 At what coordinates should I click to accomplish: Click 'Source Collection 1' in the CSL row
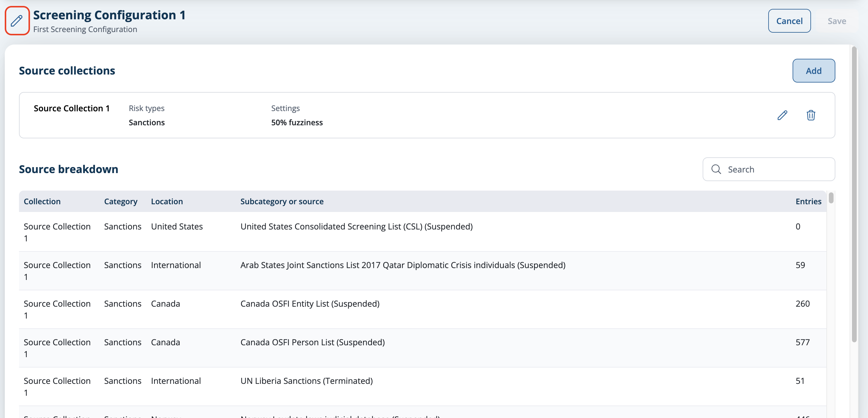point(57,232)
